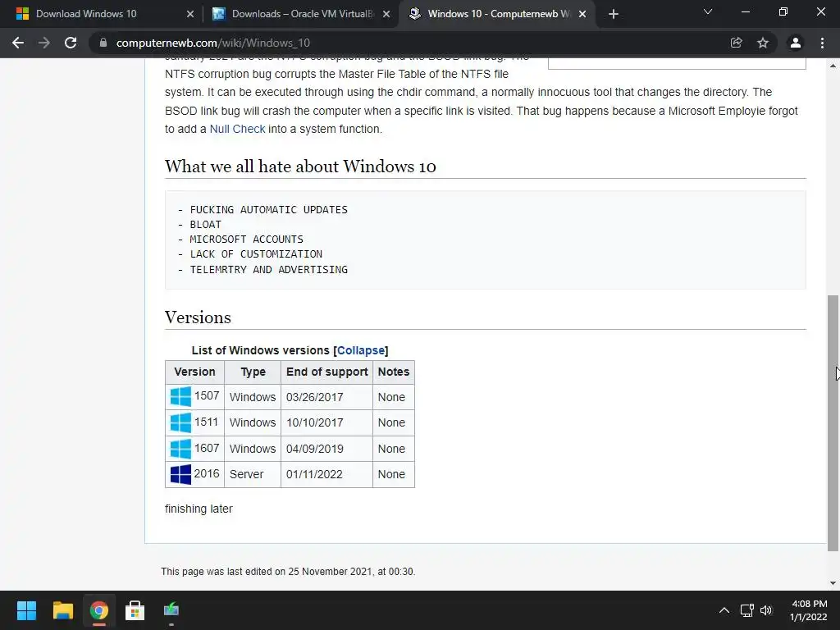Select the Type column header
This screenshot has width=840, height=630.
[x=253, y=372]
